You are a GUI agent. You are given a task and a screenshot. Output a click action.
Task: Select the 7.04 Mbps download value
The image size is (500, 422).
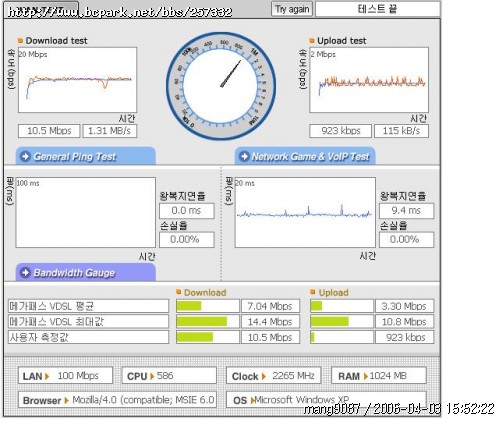point(270,306)
